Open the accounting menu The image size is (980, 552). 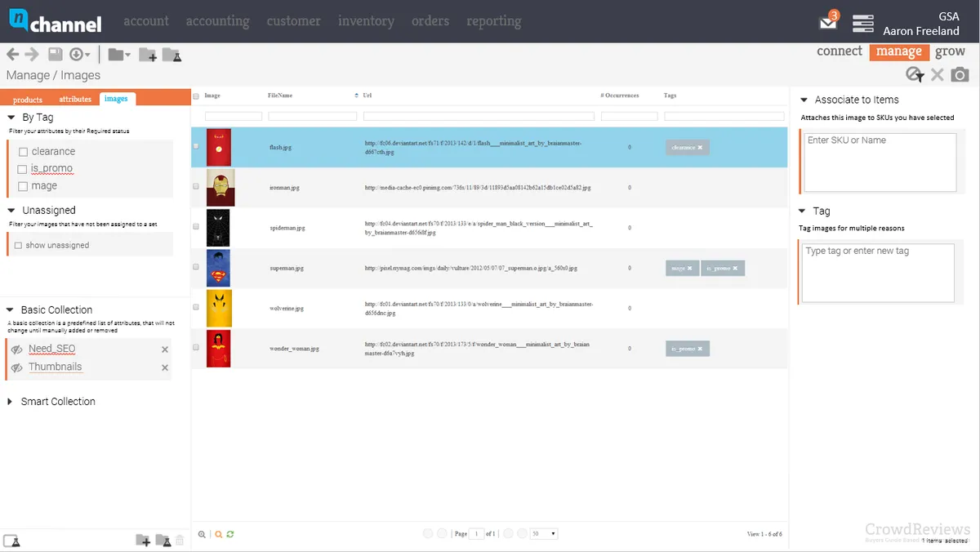pos(217,21)
